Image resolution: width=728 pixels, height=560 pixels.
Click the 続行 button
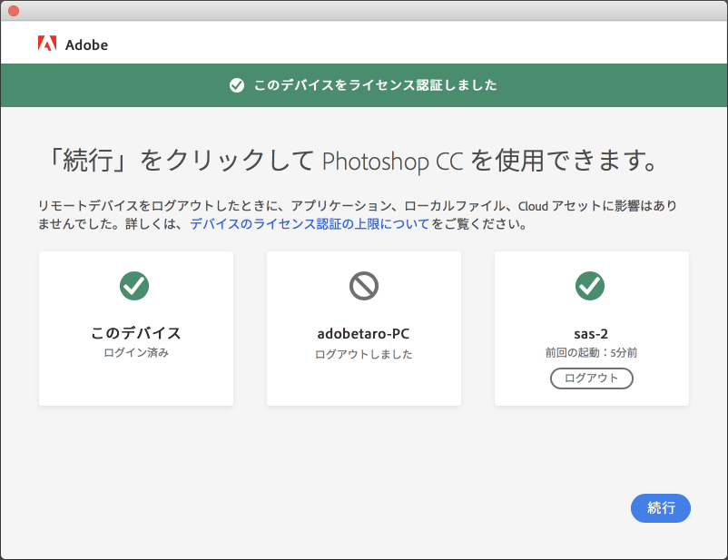(x=660, y=508)
